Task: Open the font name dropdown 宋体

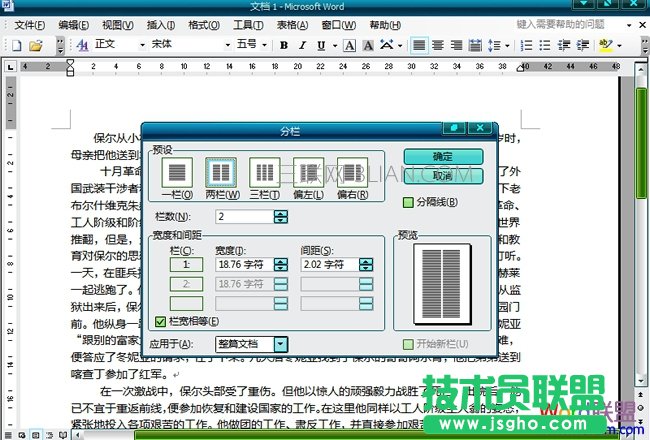Action: pyautogui.click(x=228, y=45)
